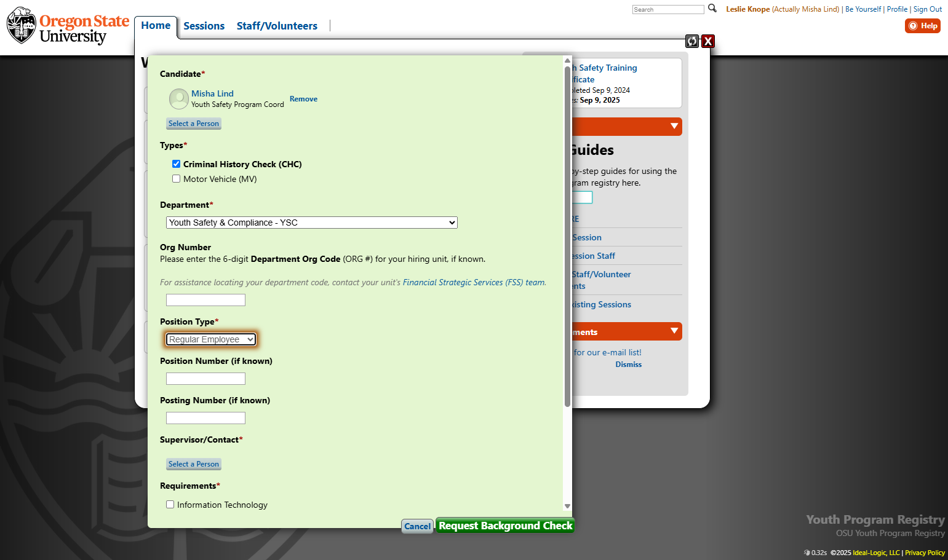Click the Org Number input field
The width and height of the screenshot is (948, 560).
pos(205,300)
